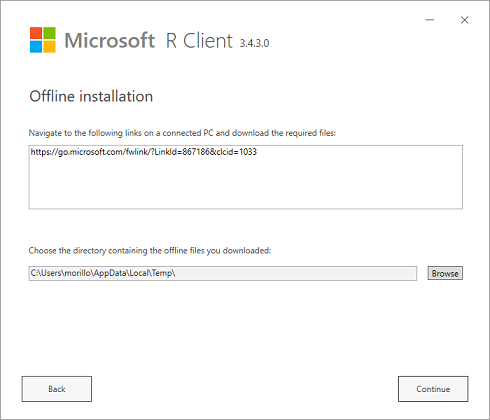Click the 3.4.3.0 version number
This screenshot has width=490, height=420.
tap(254, 43)
